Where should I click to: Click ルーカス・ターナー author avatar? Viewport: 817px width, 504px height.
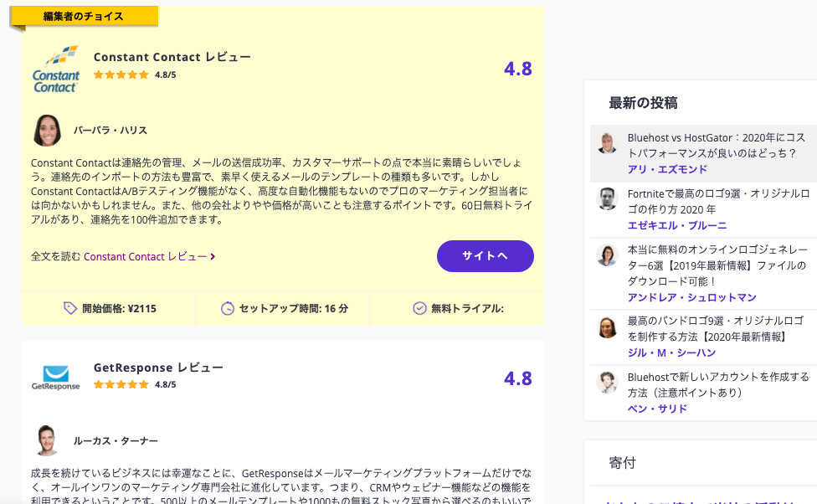click(x=47, y=440)
